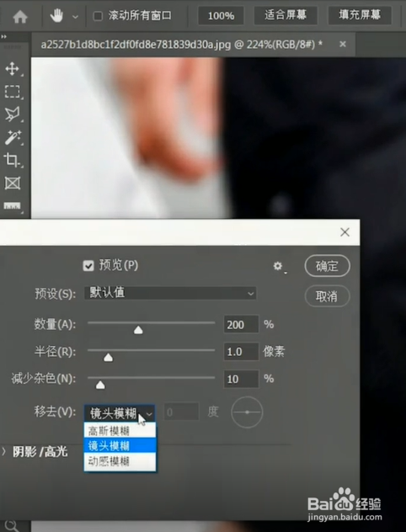The image size is (406, 532).
Task: Click the 100% zoom button
Action: pos(221,16)
